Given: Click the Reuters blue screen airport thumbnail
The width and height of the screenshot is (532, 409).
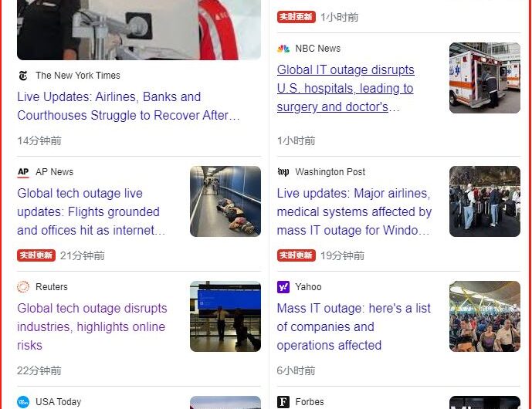Looking at the screenshot, I should pyautogui.click(x=225, y=316).
